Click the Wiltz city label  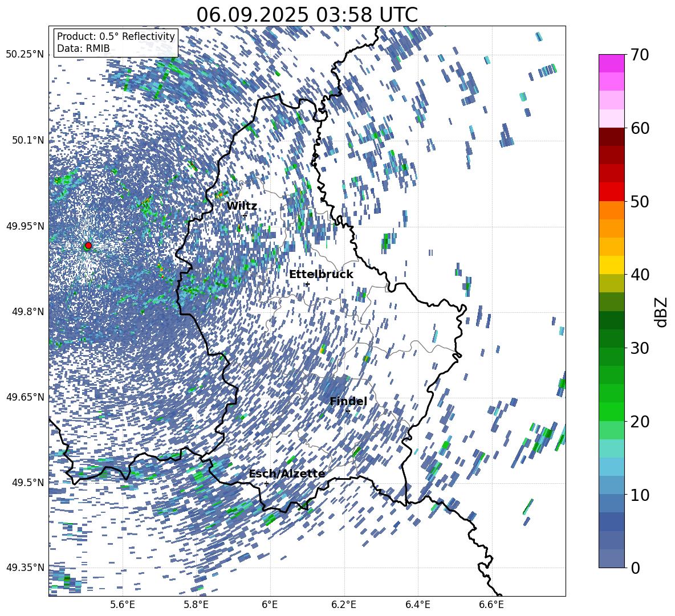tap(242, 206)
